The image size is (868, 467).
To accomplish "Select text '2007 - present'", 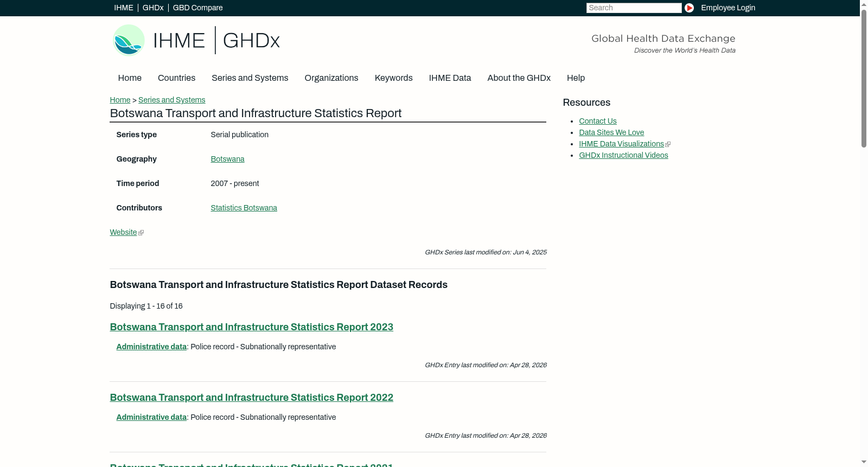I will pyautogui.click(x=234, y=183).
